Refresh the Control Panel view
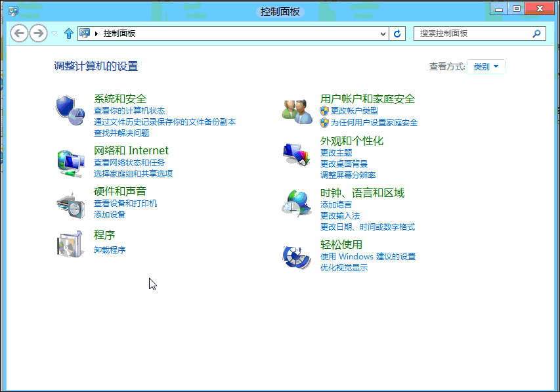The image size is (560, 392). [397, 33]
